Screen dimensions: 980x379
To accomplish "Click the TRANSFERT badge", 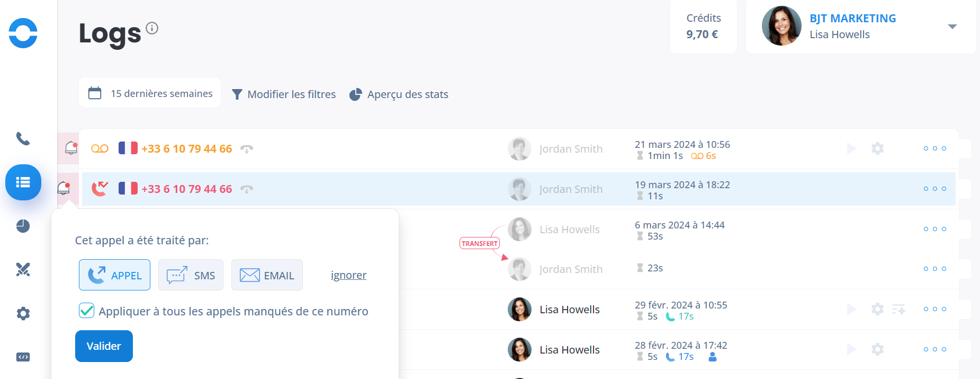I will pos(480,243).
